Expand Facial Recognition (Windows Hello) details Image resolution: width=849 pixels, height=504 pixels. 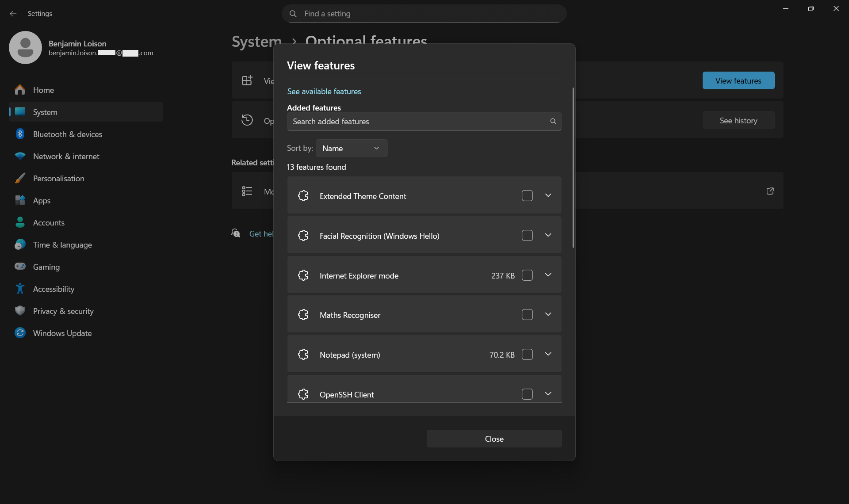click(548, 235)
